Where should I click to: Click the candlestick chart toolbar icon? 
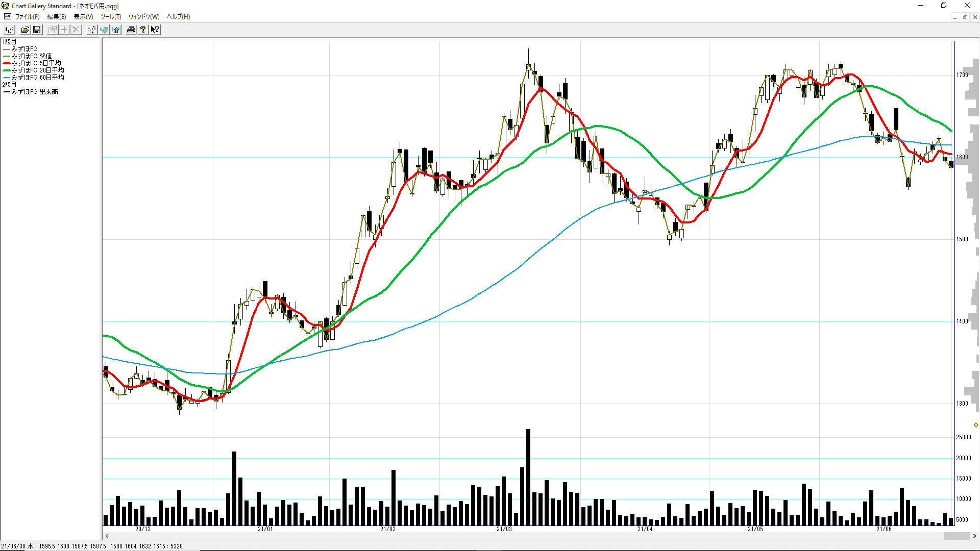(x=9, y=30)
